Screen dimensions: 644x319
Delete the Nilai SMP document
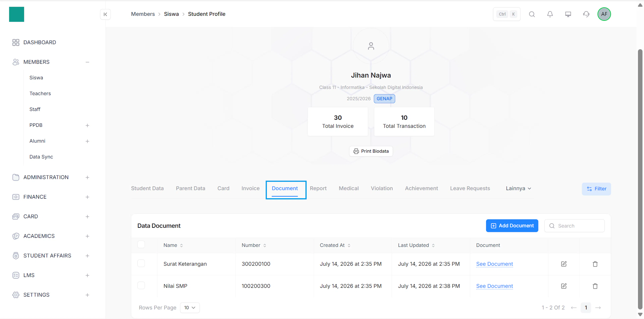595,286
